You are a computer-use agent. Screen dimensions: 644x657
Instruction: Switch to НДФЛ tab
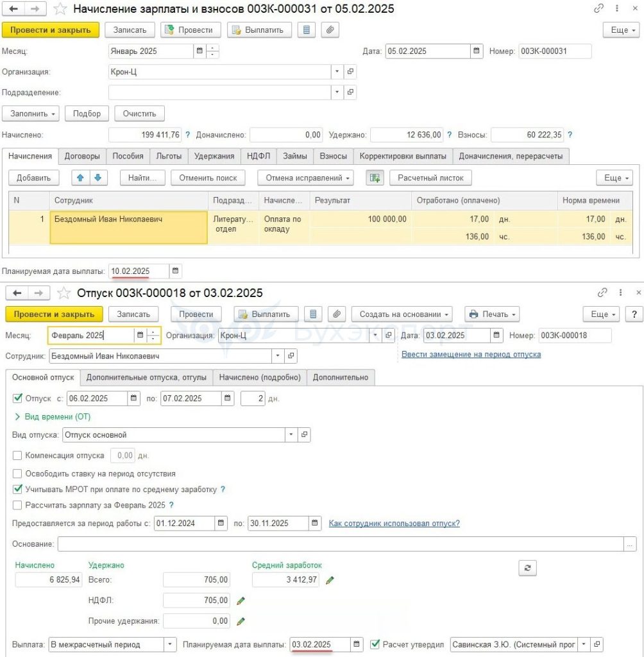[x=258, y=157]
